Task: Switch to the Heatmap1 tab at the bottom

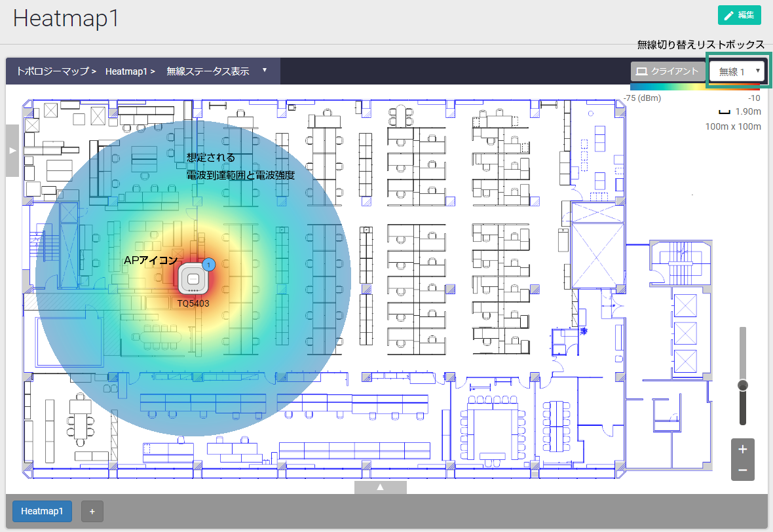Action: pyautogui.click(x=42, y=511)
